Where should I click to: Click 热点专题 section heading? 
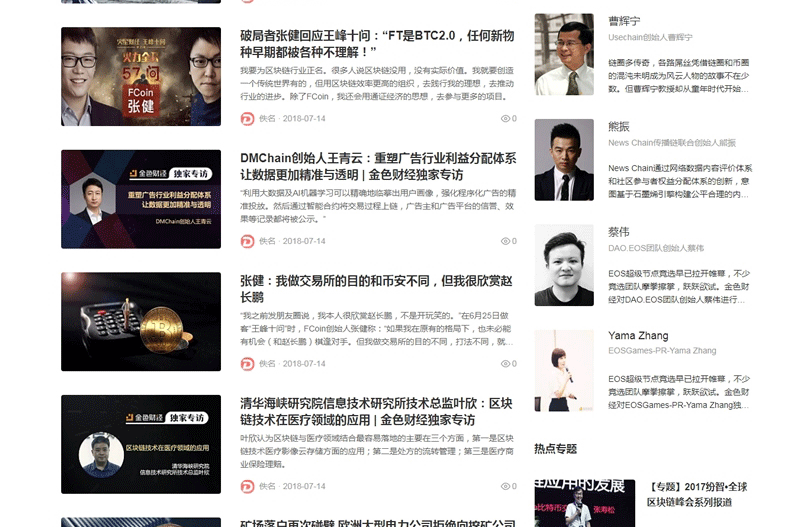[556, 449]
